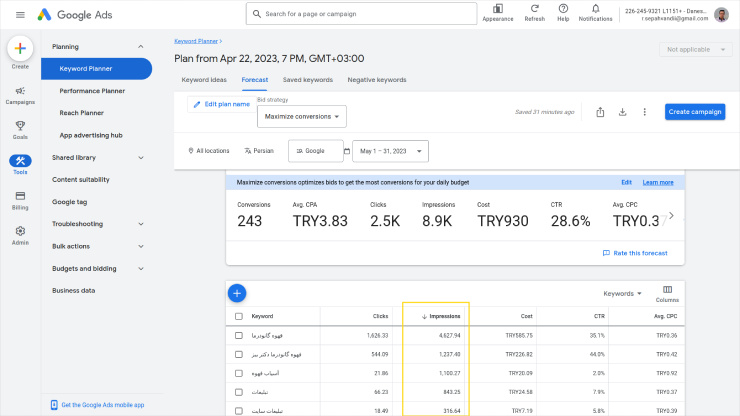Screen dimensions: 740x416
Task: Expand Budgets and bidding section
Action: coord(141,268)
